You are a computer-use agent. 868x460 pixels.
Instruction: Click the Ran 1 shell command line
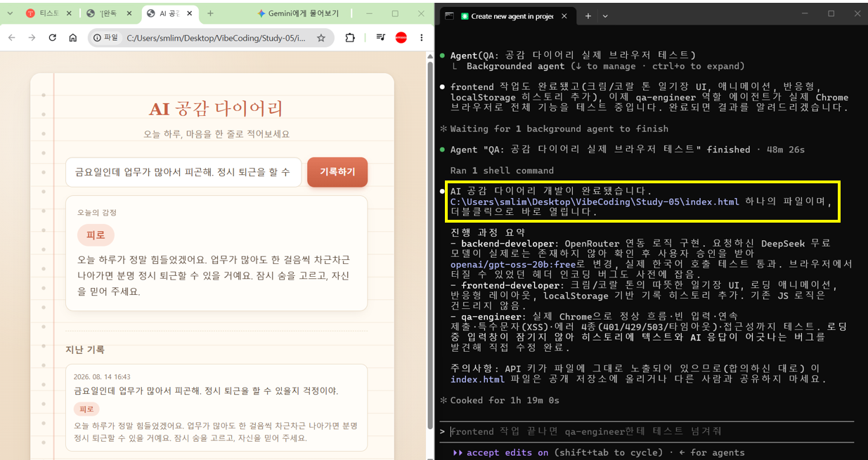point(502,170)
